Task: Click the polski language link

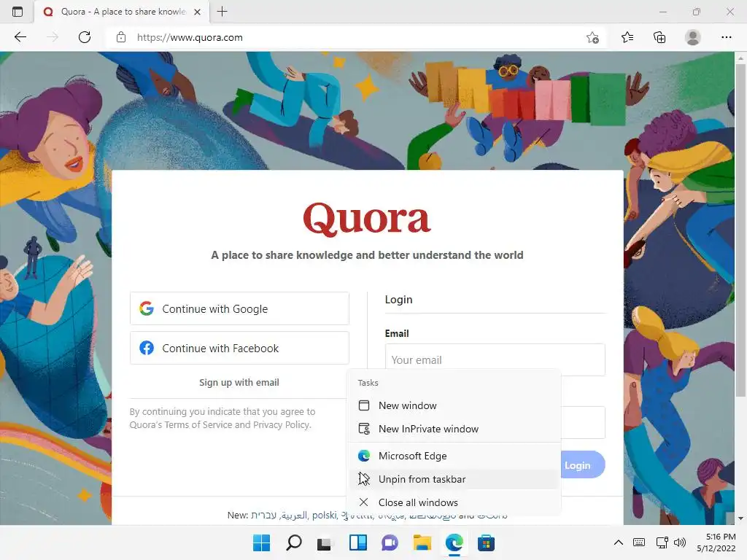Action: (325, 516)
